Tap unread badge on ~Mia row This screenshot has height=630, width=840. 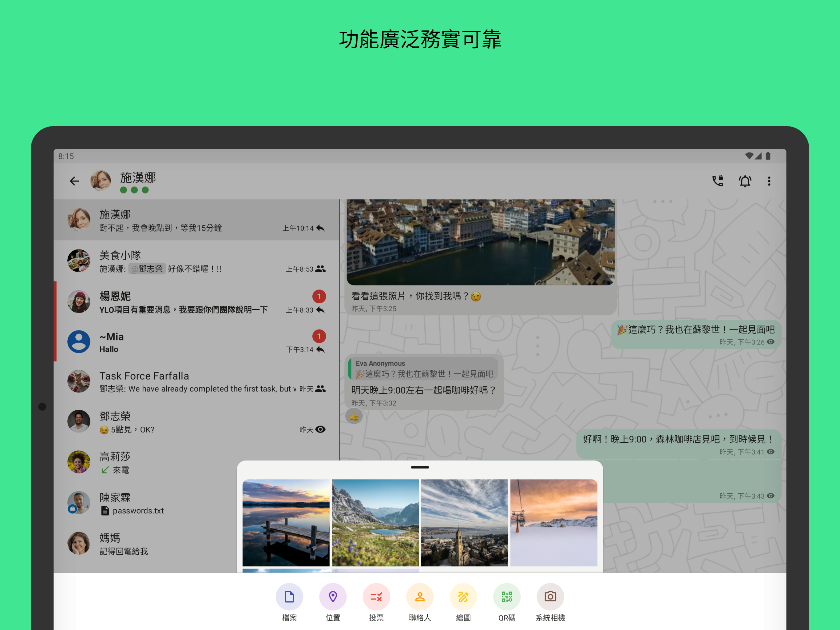click(319, 336)
